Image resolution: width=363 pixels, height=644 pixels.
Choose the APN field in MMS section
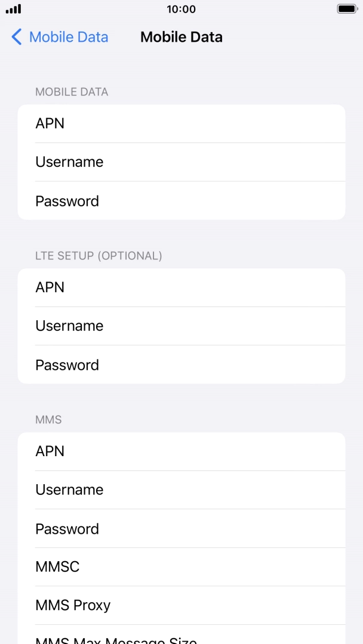[x=181, y=451]
